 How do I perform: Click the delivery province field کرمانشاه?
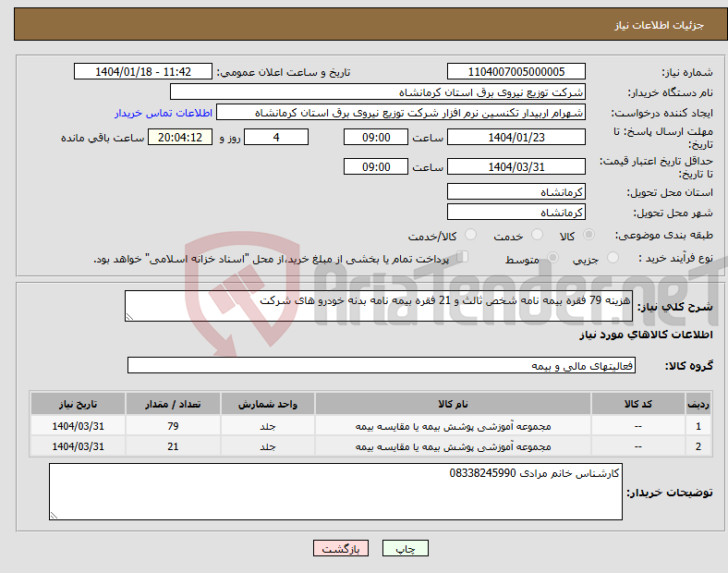(x=516, y=192)
